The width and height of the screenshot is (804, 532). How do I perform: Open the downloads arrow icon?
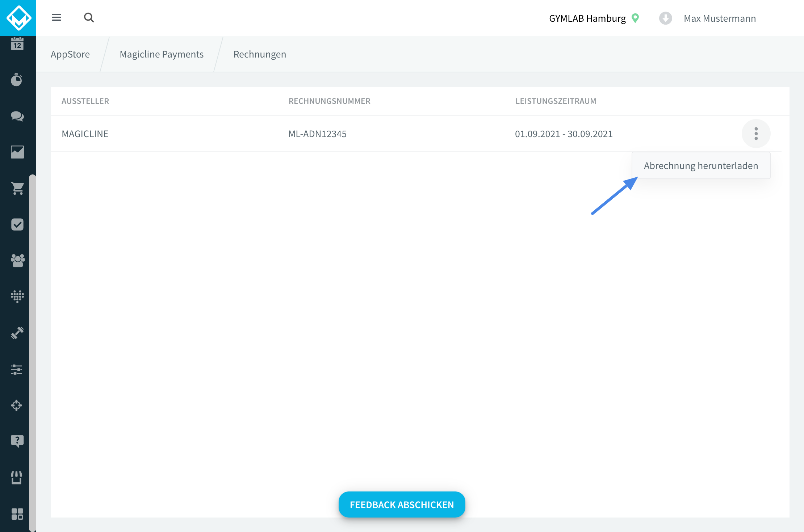[x=665, y=18]
